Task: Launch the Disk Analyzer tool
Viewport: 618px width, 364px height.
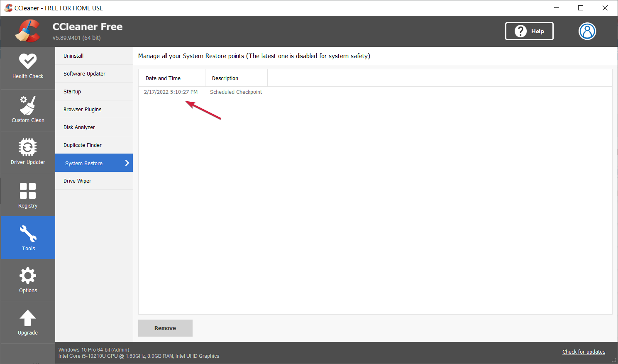Action: click(x=94, y=127)
